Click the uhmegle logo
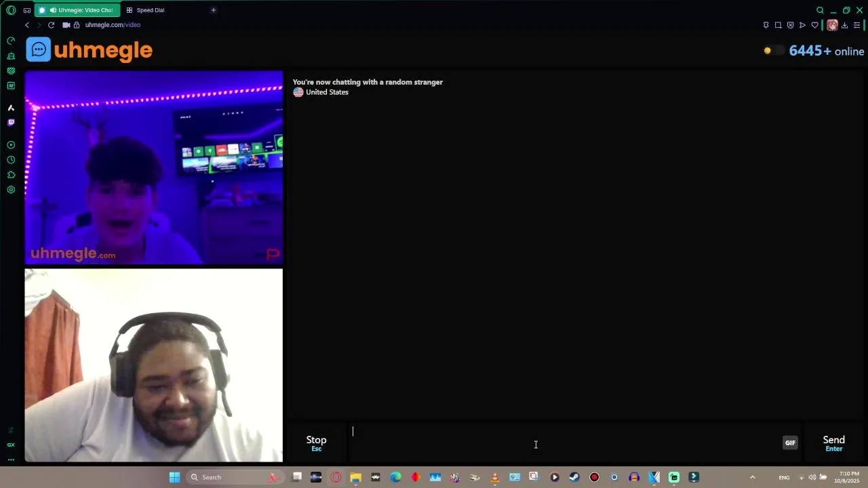The image size is (868, 488). point(90,49)
